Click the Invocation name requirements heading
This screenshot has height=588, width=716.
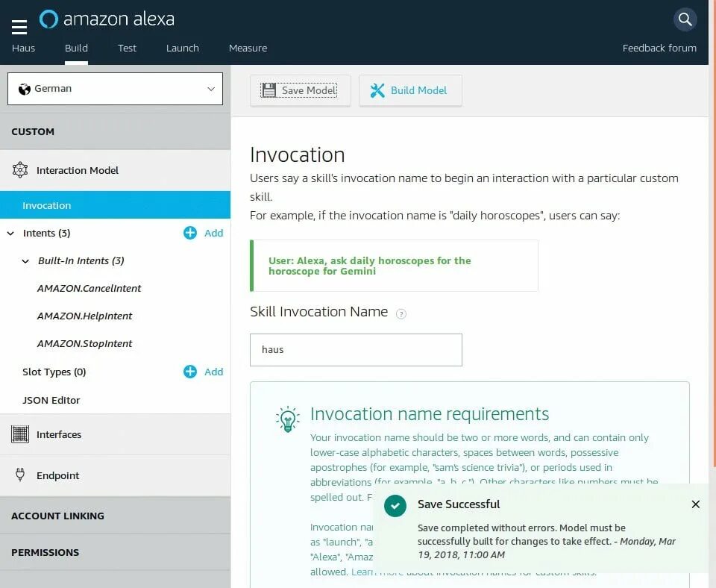click(x=430, y=414)
